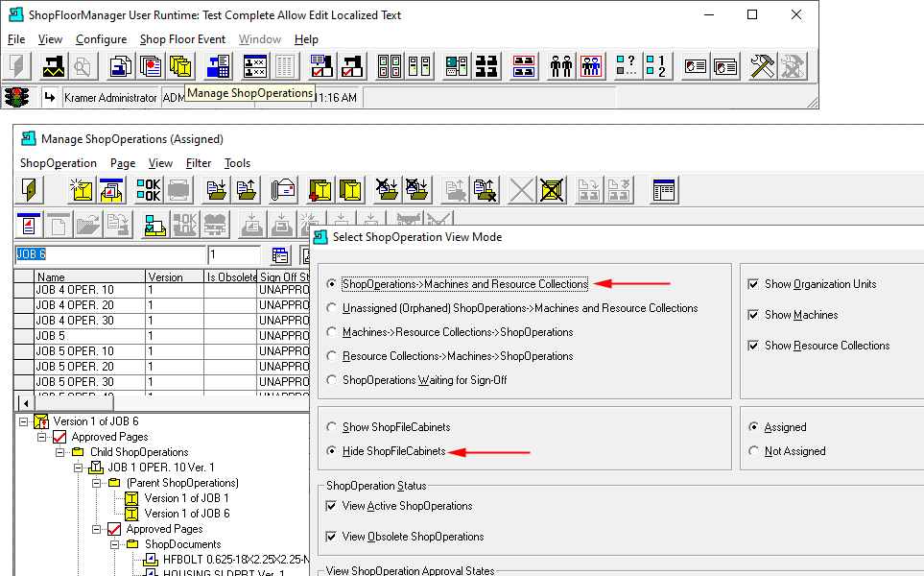Toggle Show Organization Units checkbox
Image resolution: width=924 pixels, height=576 pixels.
pos(753,284)
